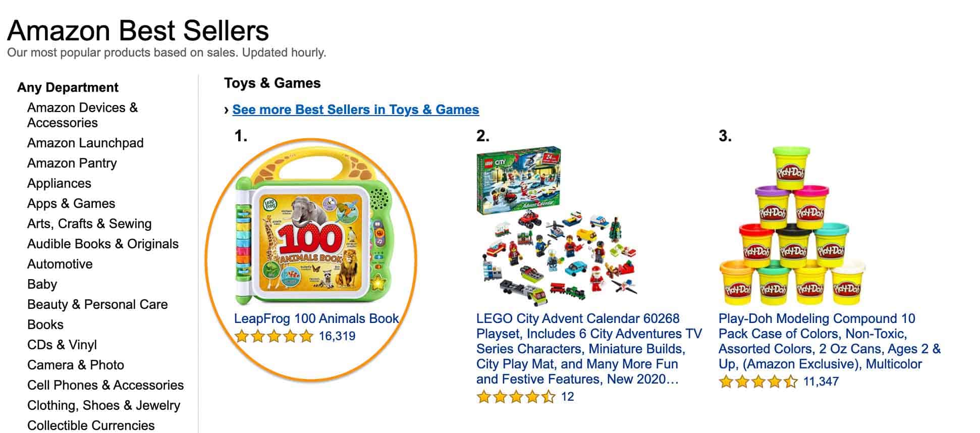This screenshot has width=980, height=433.
Task: Browse the Amazon Devices & Accessories category
Action: click(83, 115)
